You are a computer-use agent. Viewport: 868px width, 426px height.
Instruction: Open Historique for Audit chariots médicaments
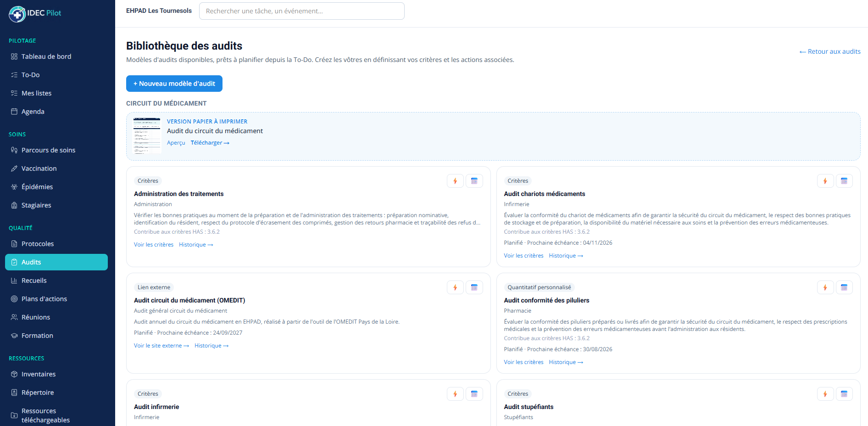pyautogui.click(x=566, y=256)
